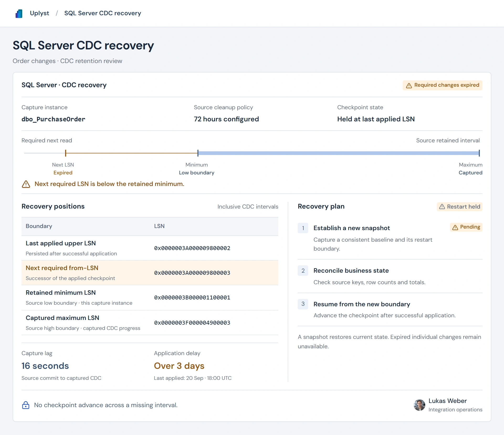
Task: Click the blue source retained interval bar
Action: [339, 153]
